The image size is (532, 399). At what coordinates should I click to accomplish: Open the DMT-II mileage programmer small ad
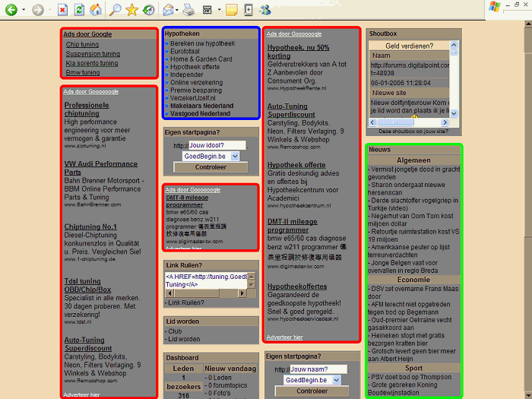(x=187, y=201)
